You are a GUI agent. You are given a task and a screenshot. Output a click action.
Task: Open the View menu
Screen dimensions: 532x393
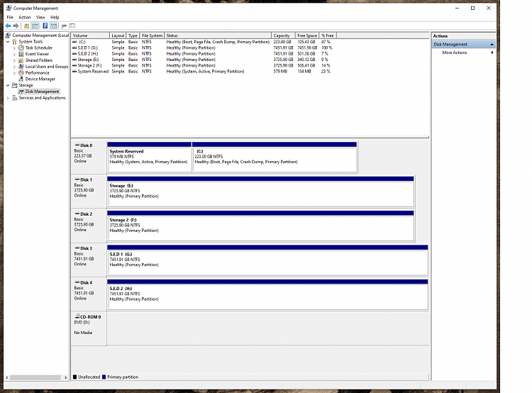(x=40, y=17)
